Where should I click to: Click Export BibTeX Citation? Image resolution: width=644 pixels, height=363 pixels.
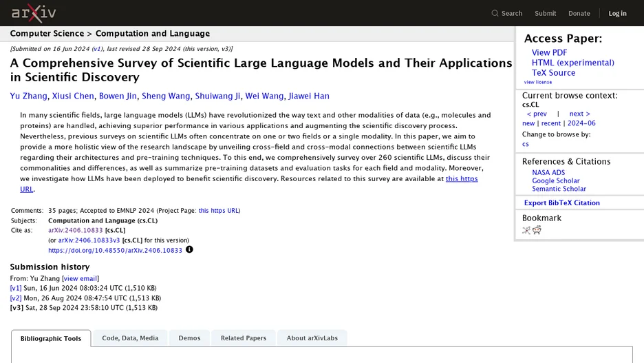pyautogui.click(x=561, y=203)
